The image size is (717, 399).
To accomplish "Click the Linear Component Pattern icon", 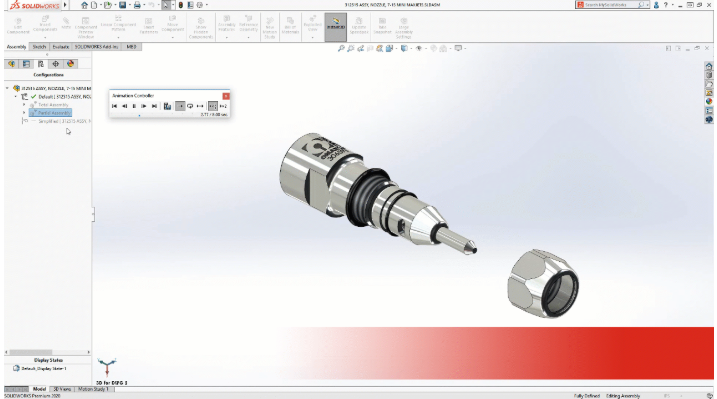I will [118, 24].
